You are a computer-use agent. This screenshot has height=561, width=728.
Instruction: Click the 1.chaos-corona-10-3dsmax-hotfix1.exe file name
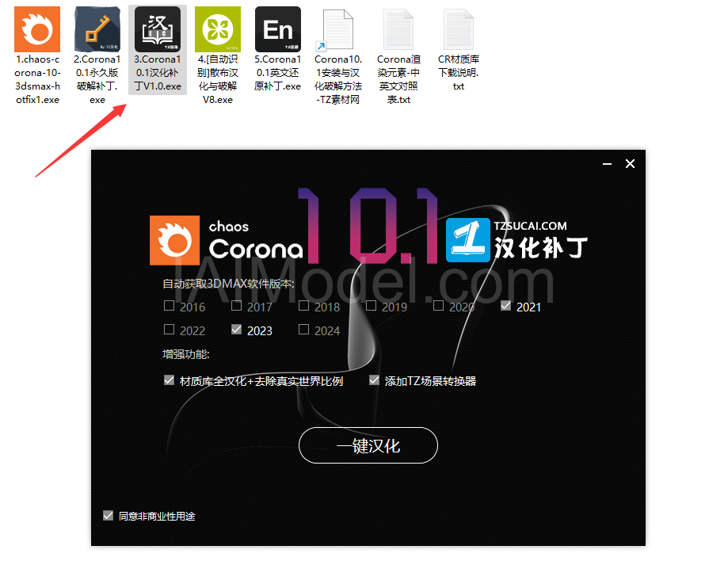click(37, 79)
